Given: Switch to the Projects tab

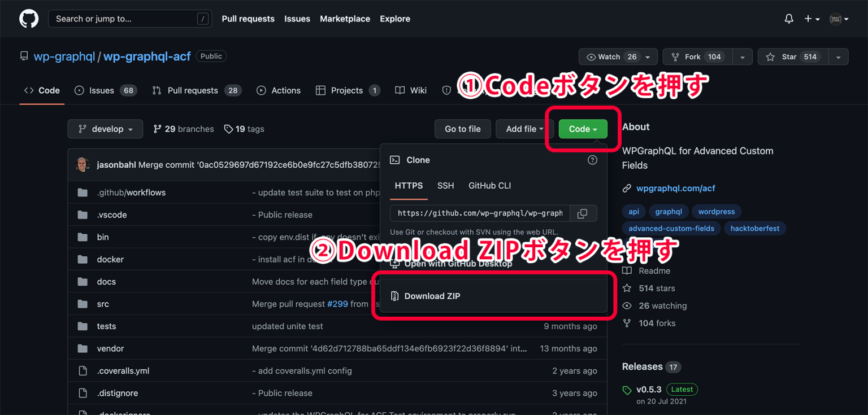Looking at the screenshot, I should tap(348, 90).
